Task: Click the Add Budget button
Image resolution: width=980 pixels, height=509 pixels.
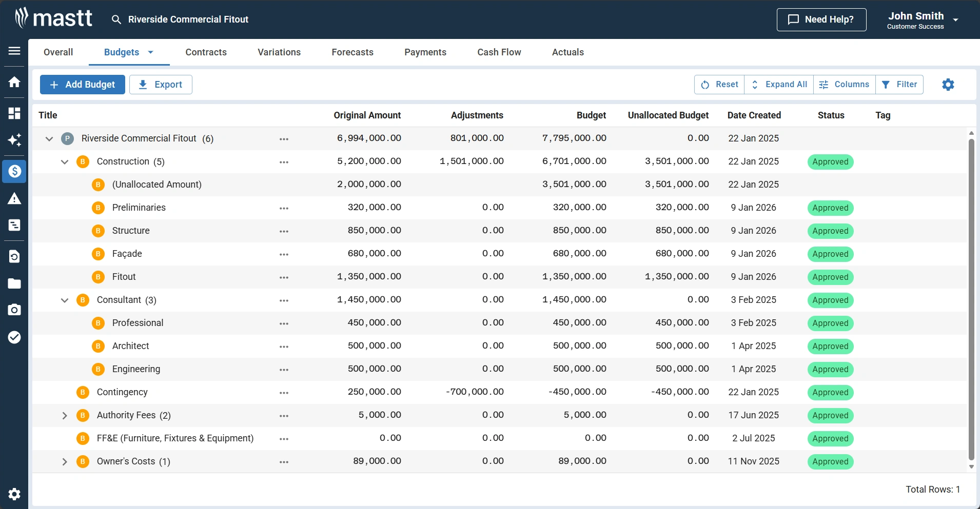Action: point(82,84)
